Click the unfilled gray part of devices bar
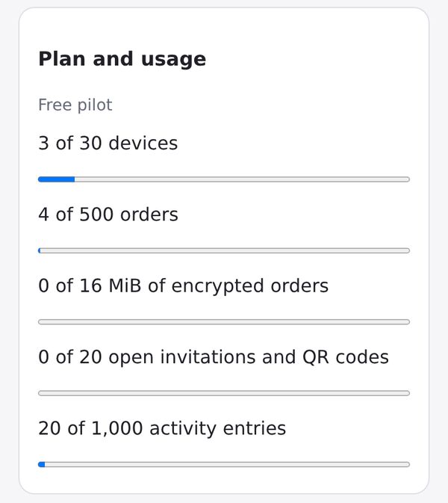Screen dimensions: 448x503 [x=242, y=179]
